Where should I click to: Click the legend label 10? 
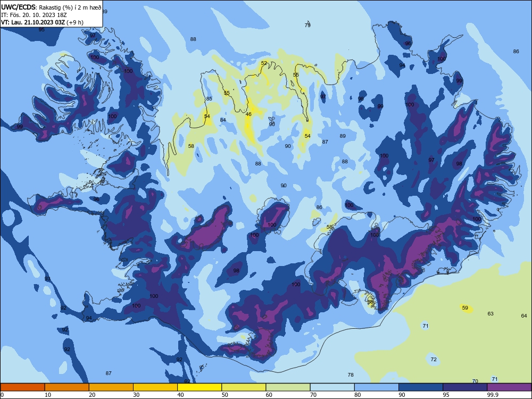pos(48,395)
